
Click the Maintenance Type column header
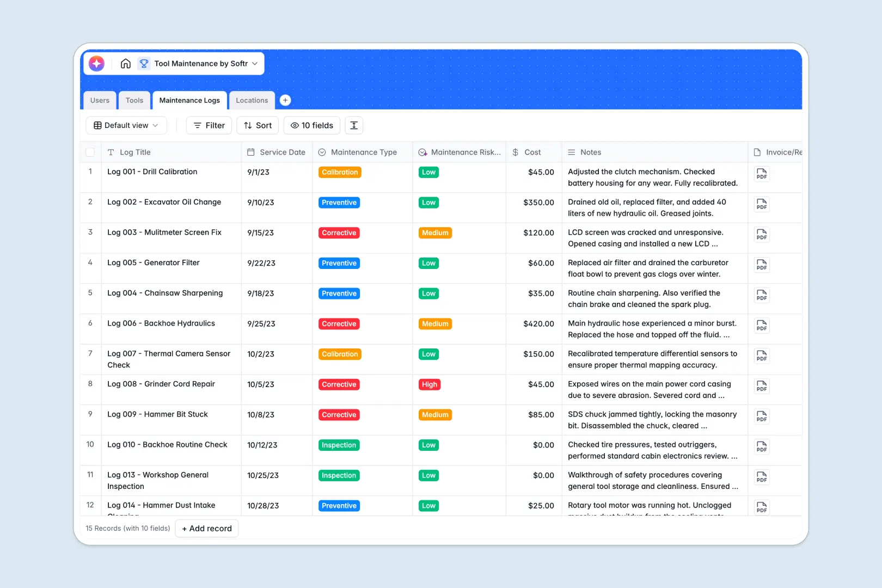point(363,152)
